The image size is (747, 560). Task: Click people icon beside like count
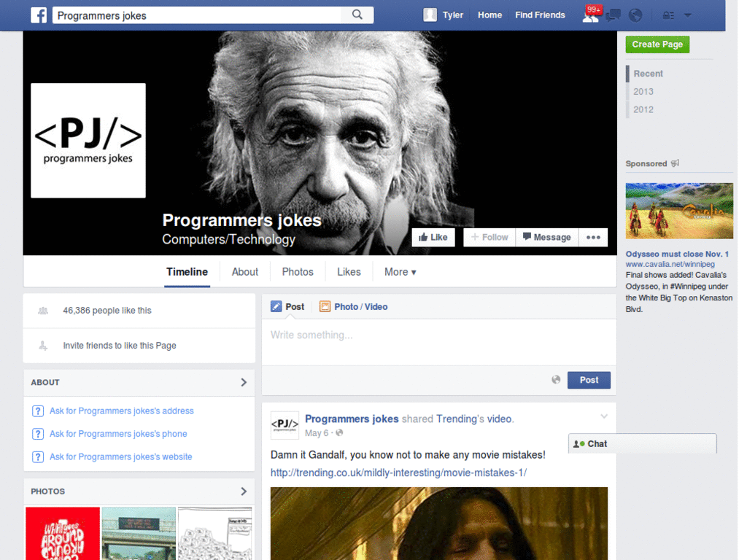tap(43, 311)
